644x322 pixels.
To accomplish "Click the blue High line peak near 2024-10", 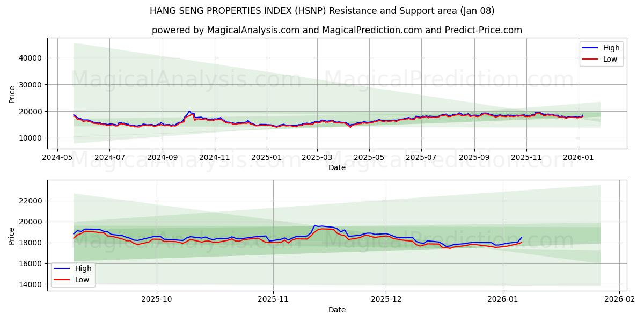I will pos(188,111).
